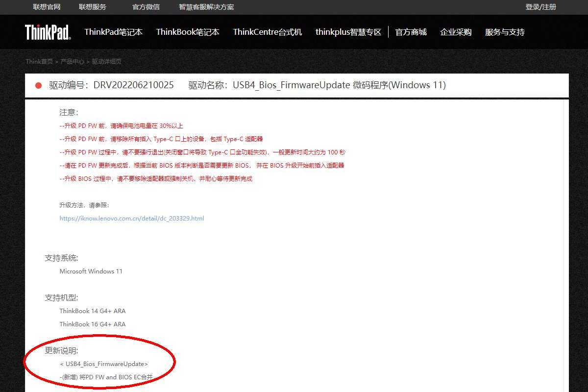The height and width of the screenshot is (392, 588).
Task: Open 智慧客服解决方案 link
Action: pos(206,7)
